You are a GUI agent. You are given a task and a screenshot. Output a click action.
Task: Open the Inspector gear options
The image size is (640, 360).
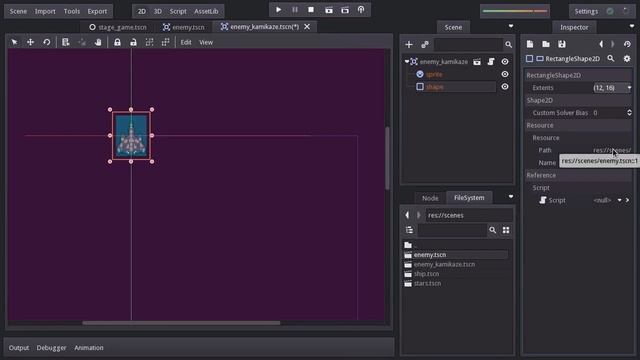tap(627, 59)
